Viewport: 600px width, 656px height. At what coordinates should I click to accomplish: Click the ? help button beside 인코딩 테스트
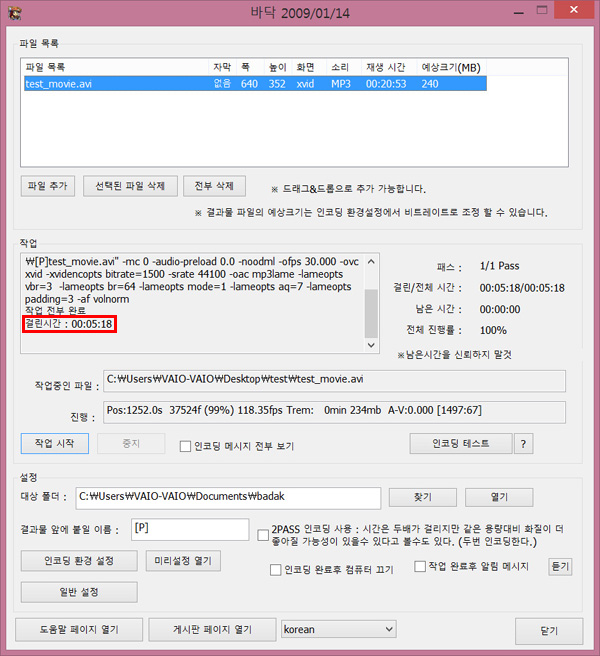(x=523, y=443)
